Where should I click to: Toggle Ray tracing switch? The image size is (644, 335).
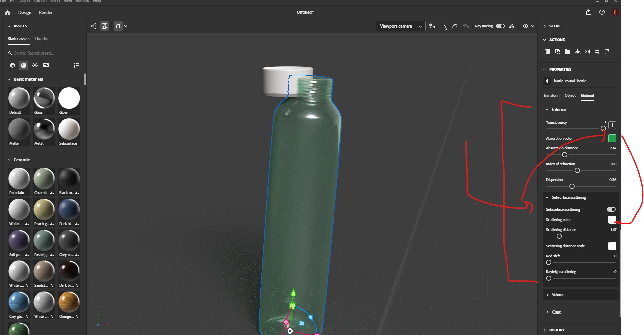click(x=500, y=26)
